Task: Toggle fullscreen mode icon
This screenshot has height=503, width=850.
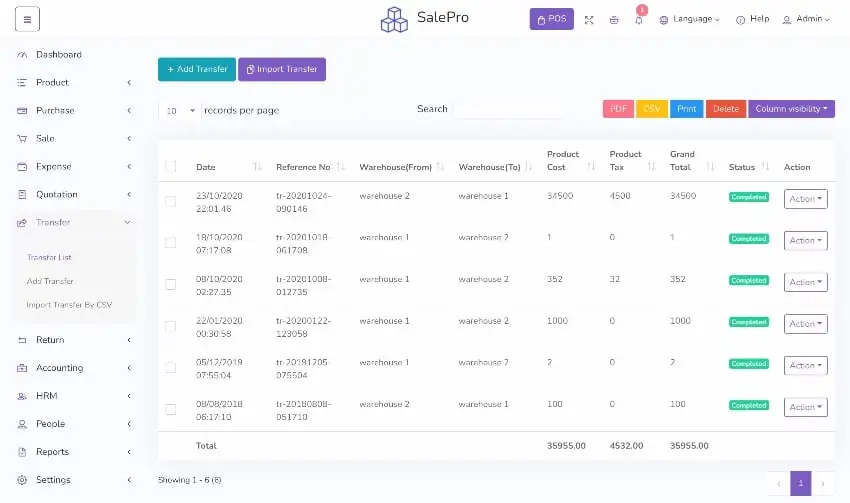Action: (589, 19)
